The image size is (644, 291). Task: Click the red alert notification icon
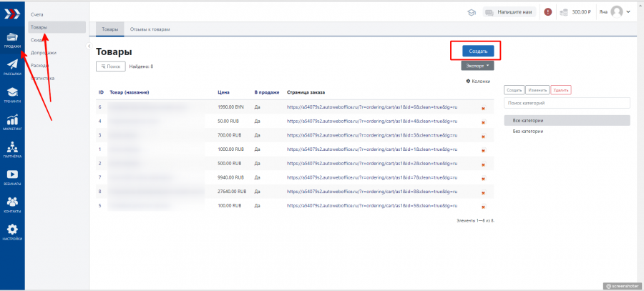coord(548,11)
